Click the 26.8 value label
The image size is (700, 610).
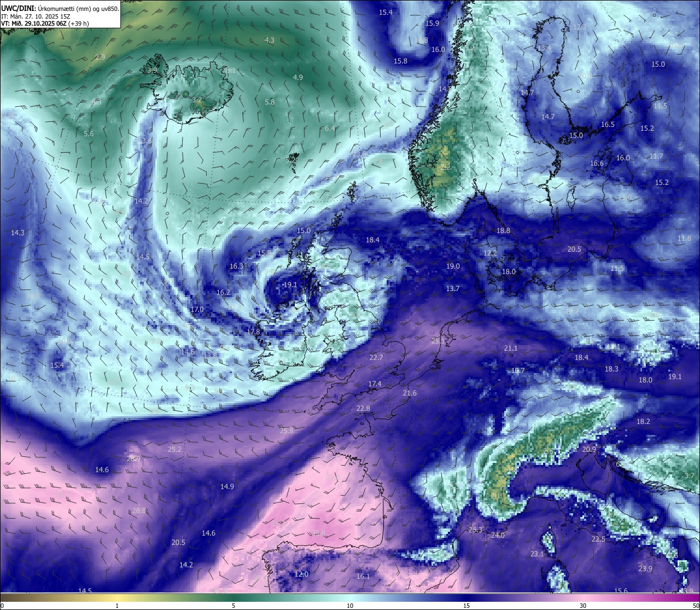pos(139,510)
